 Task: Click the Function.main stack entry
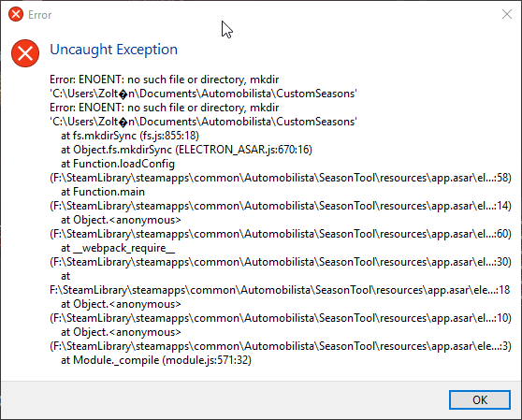[103, 192]
